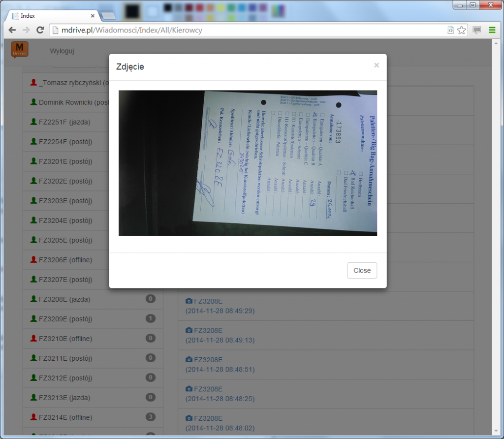Select driver FZ2254F (postój)
Image resolution: width=504 pixels, height=439 pixels.
(x=66, y=141)
